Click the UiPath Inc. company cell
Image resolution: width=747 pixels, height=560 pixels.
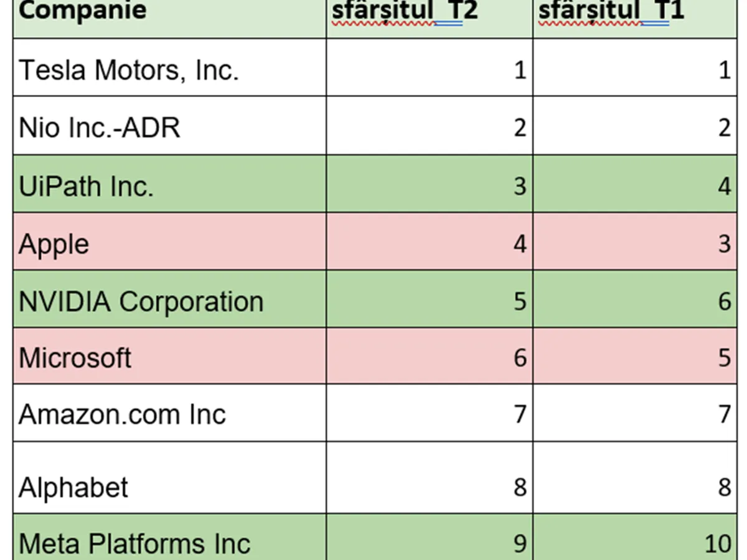point(169,184)
